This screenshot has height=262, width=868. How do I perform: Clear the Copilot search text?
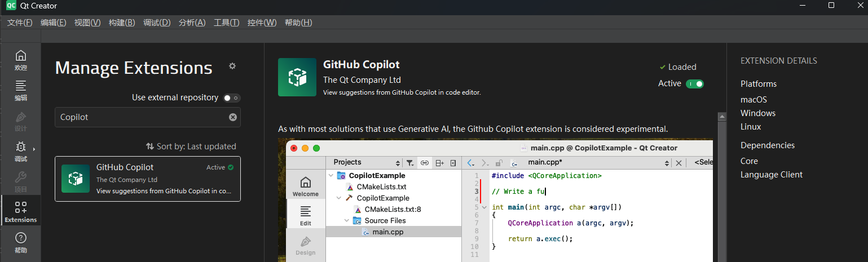click(x=232, y=117)
